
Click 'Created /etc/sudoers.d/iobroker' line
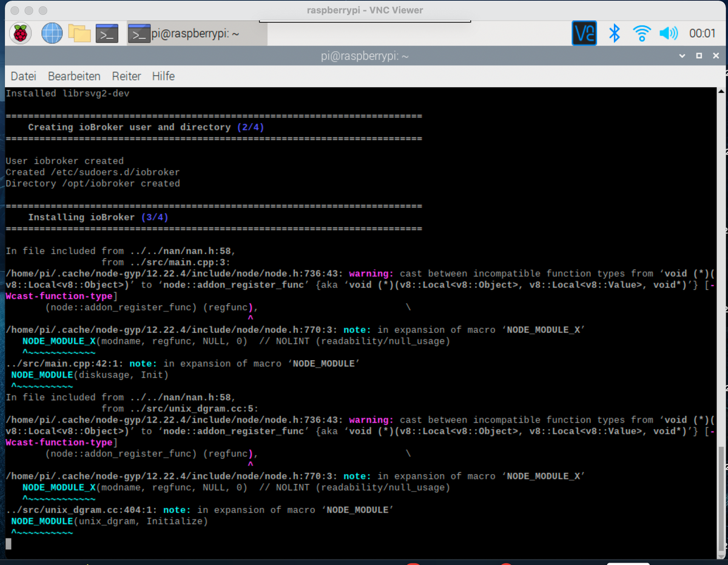[x=93, y=172]
